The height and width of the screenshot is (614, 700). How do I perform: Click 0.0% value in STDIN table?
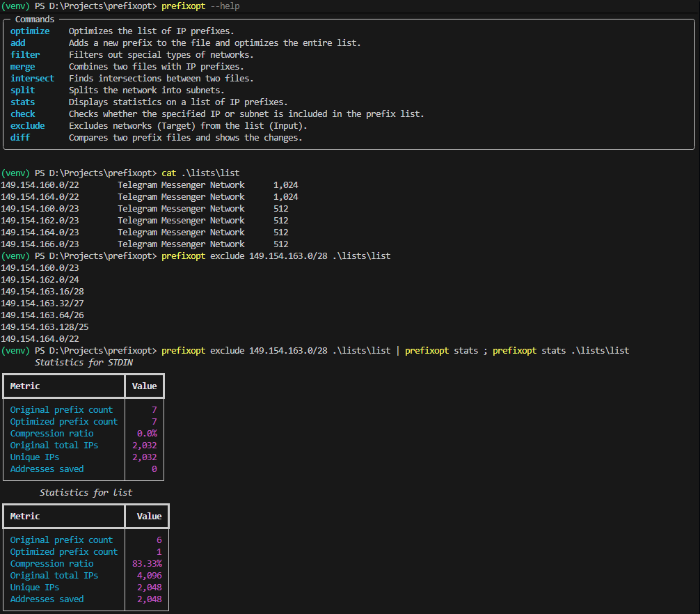click(x=147, y=434)
